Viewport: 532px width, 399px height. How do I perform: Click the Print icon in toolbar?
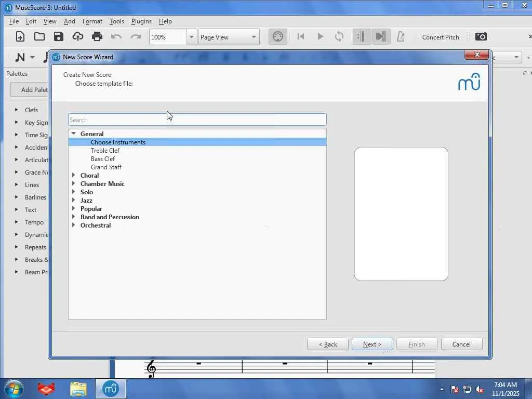coord(97,36)
